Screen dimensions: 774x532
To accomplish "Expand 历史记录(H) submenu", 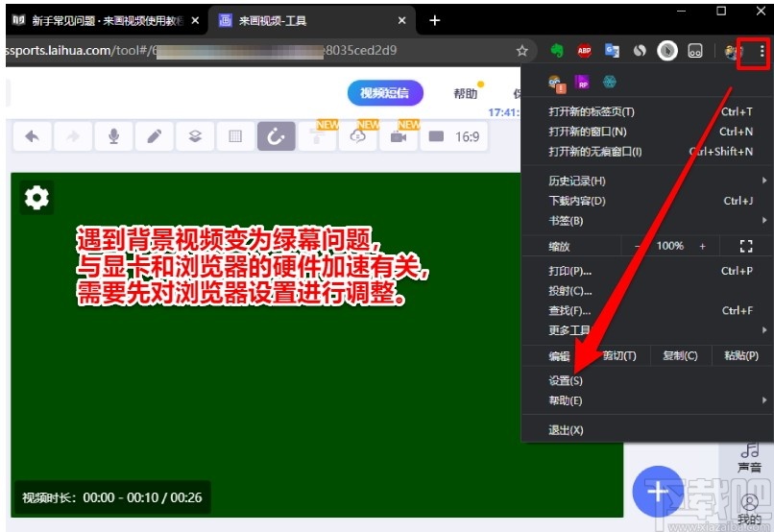I will coord(646,181).
